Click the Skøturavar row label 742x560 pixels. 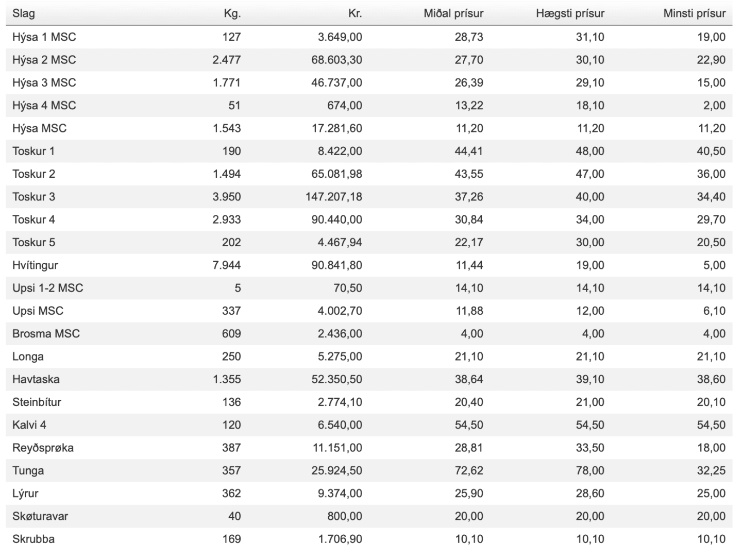pos(40,516)
